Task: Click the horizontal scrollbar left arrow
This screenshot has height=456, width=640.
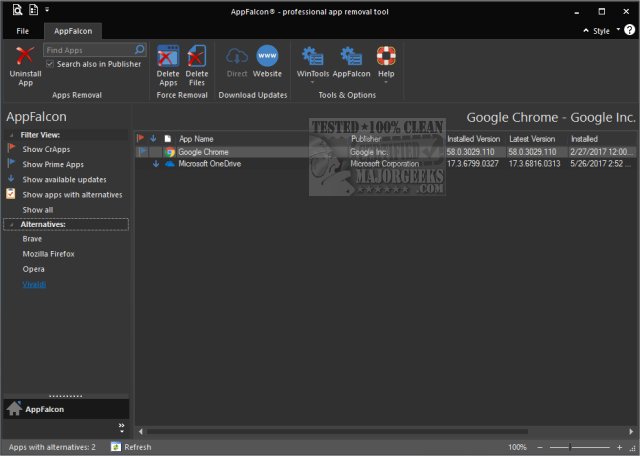Action: coord(140,431)
